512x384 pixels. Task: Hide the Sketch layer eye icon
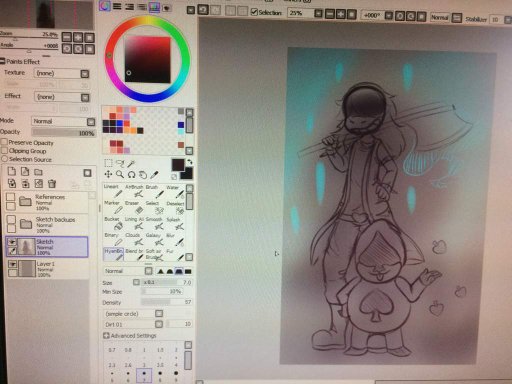12,241
